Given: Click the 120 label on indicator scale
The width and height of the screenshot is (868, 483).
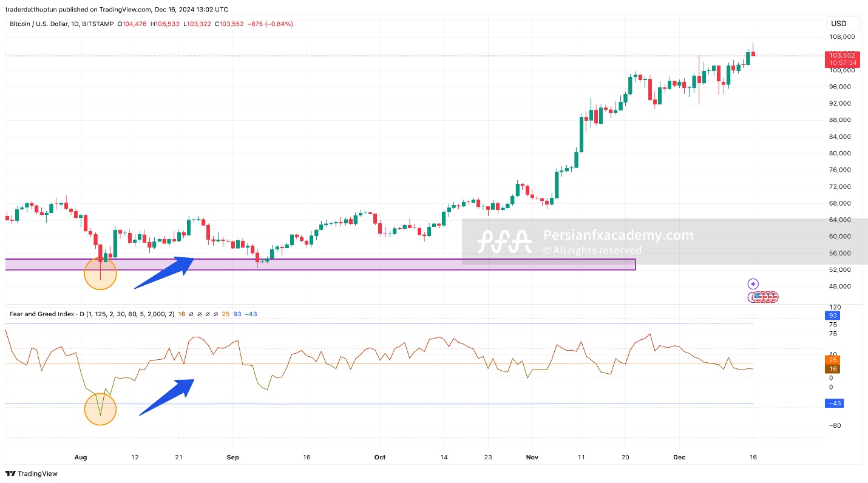Looking at the screenshot, I should point(835,308).
